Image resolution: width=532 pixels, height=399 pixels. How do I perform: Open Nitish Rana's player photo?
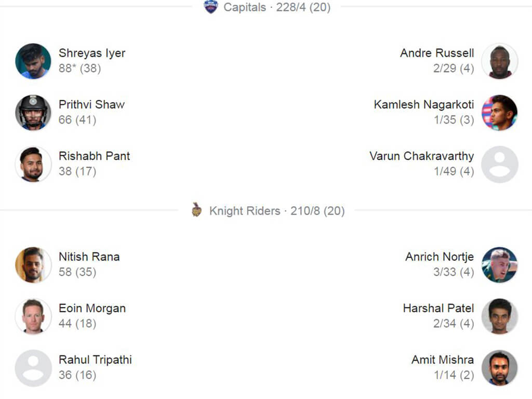click(x=33, y=264)
